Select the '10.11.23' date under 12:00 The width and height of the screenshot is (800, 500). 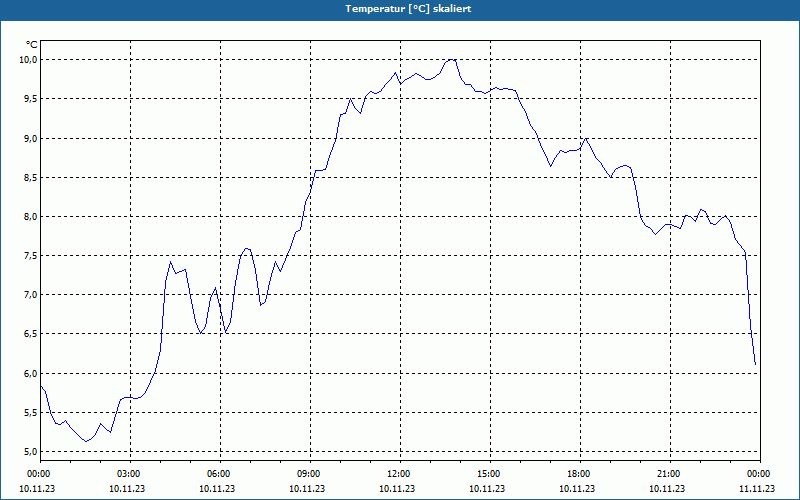397,489
